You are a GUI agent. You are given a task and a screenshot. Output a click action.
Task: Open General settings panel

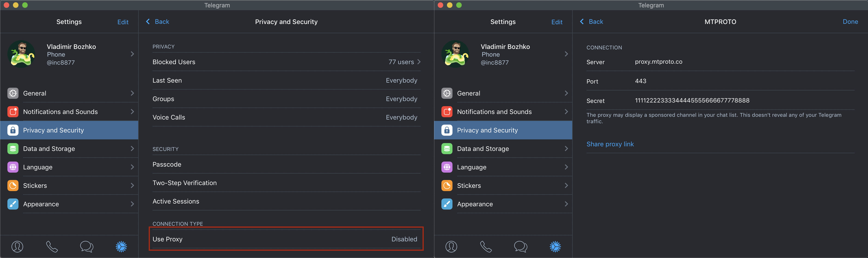tap(69, 92)
